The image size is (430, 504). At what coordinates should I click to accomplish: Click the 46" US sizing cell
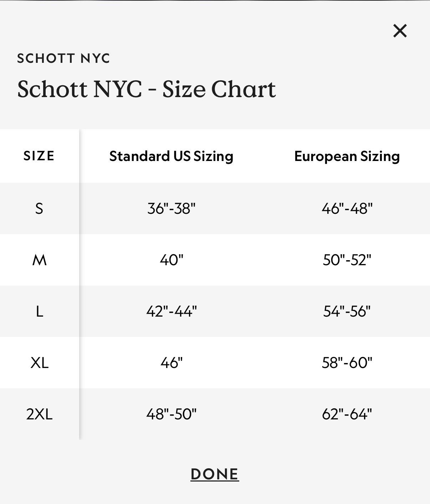tap(172, 363)
